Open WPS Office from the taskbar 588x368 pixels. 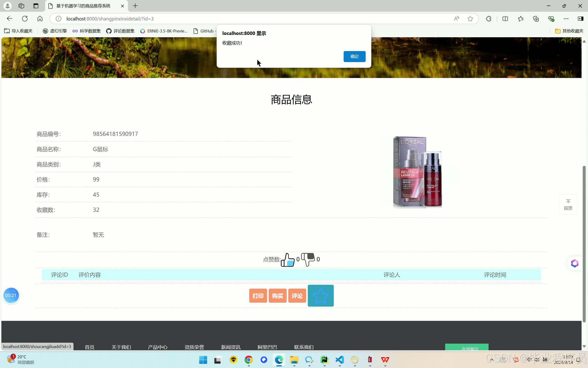click(x=385, y=360)
